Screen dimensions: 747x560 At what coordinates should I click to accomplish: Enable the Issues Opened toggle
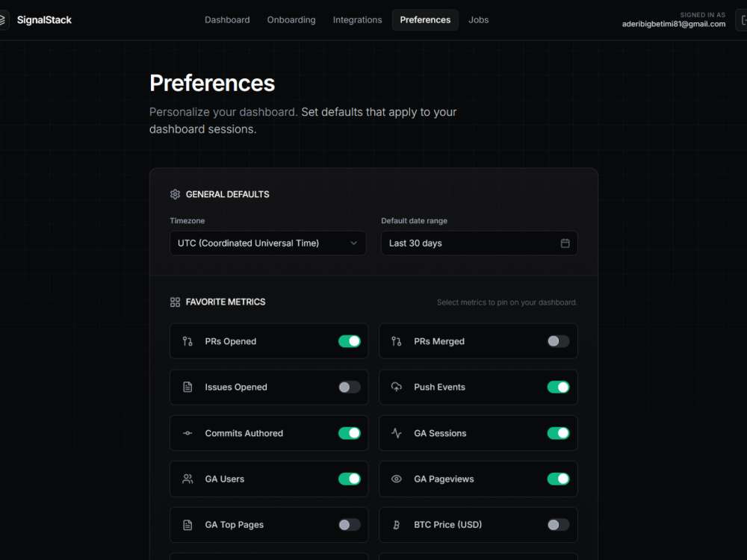coord(349,387)
